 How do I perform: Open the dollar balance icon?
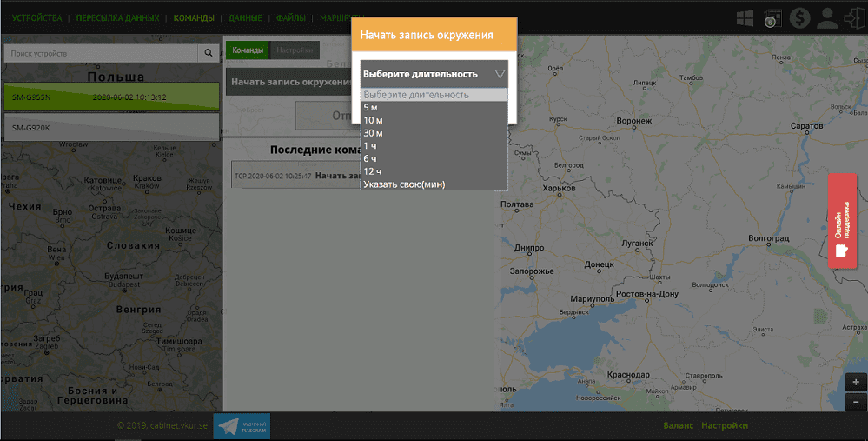pos(800,17)
